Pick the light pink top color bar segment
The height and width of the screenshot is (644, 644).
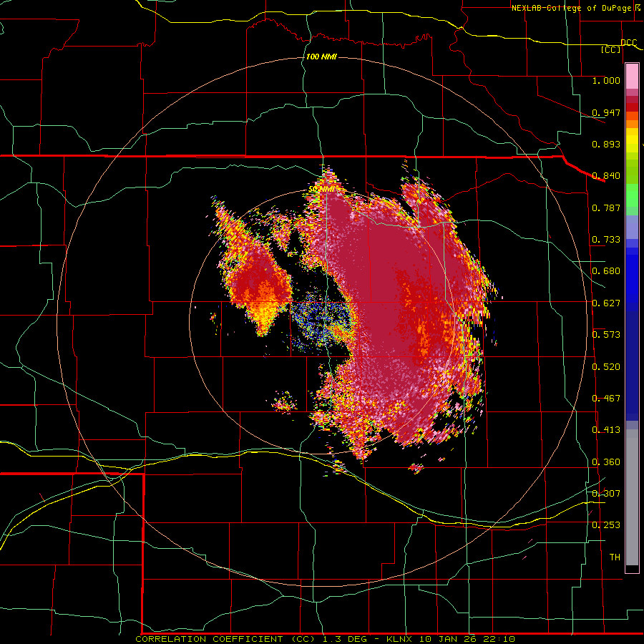click(632, 77)
